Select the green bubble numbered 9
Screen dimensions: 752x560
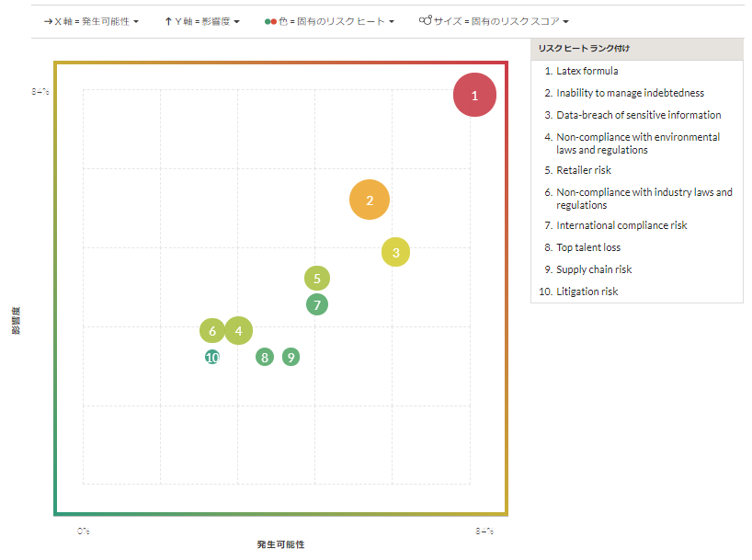coord(291,357)
